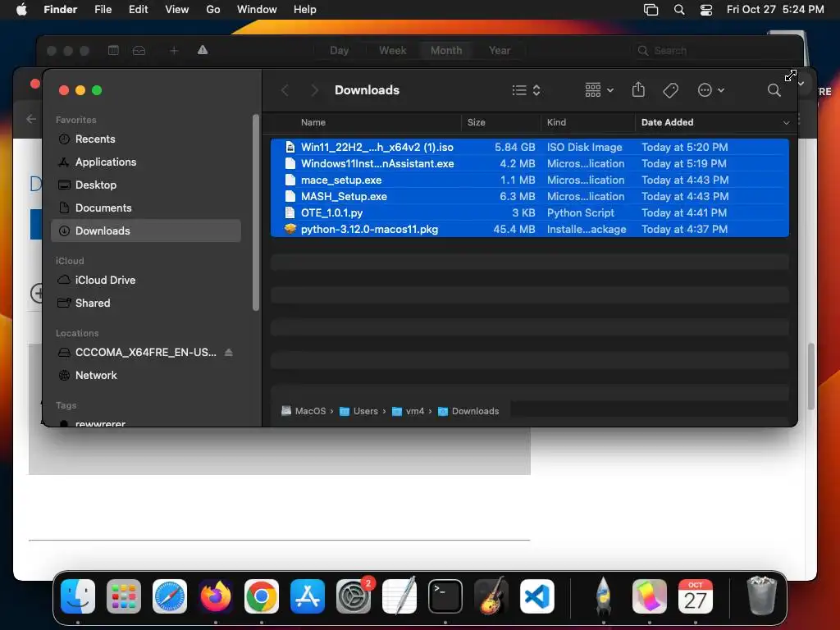Select Documents in the Finder sidebar
This screenshot has height=630, width=840.
coord(146,208)
